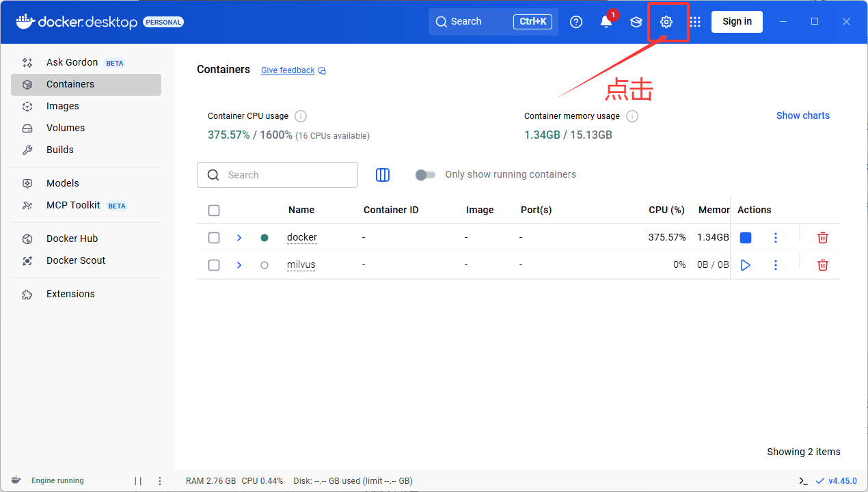This screenshot has height=492, width=868.
Task: Expand the docker container group
Action: (x=239, y=238)
